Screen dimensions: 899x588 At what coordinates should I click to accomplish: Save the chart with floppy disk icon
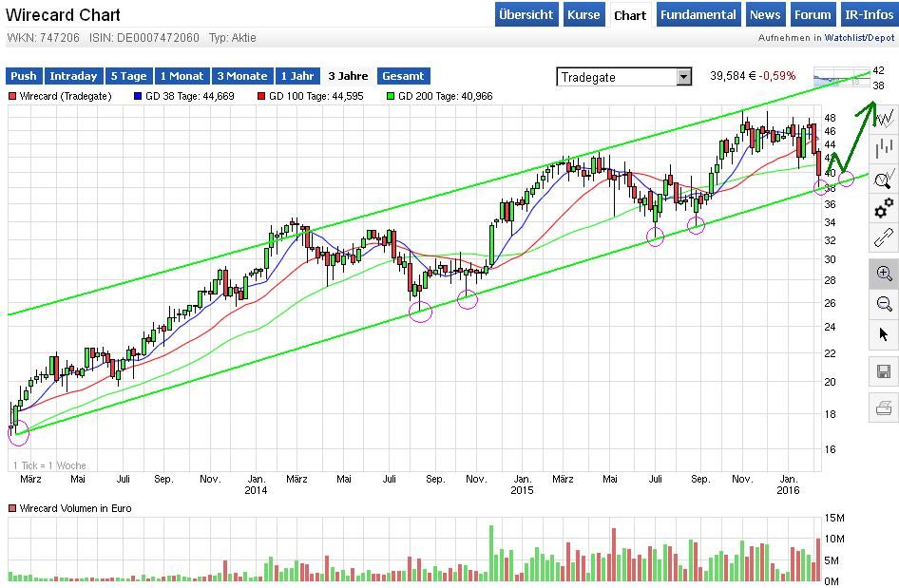(x=884, y=370)
